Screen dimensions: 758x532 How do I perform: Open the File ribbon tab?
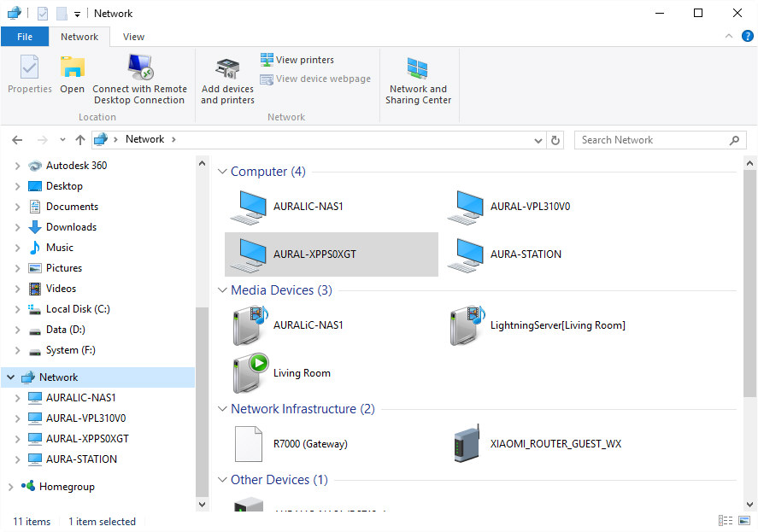click(x=25, y=37)
